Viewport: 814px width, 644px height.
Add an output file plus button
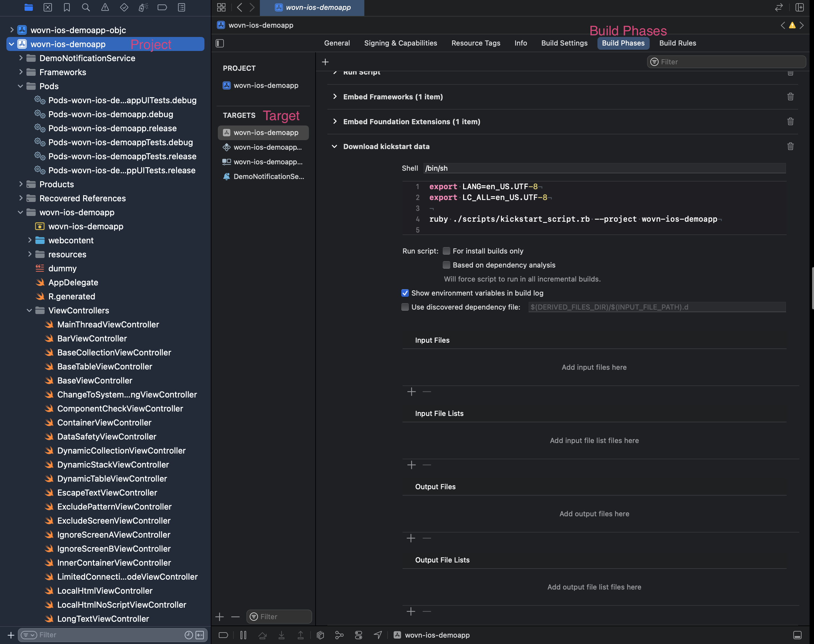point(411,538)
